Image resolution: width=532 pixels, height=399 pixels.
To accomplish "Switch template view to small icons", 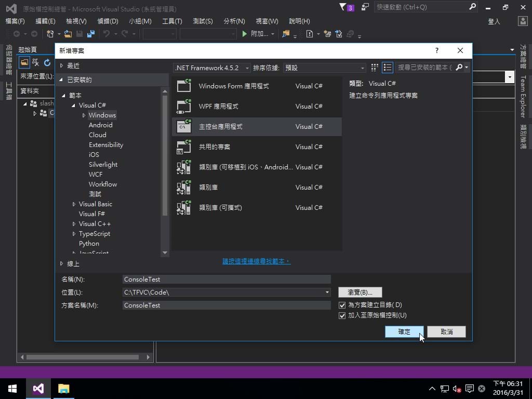I will point(374,68).
